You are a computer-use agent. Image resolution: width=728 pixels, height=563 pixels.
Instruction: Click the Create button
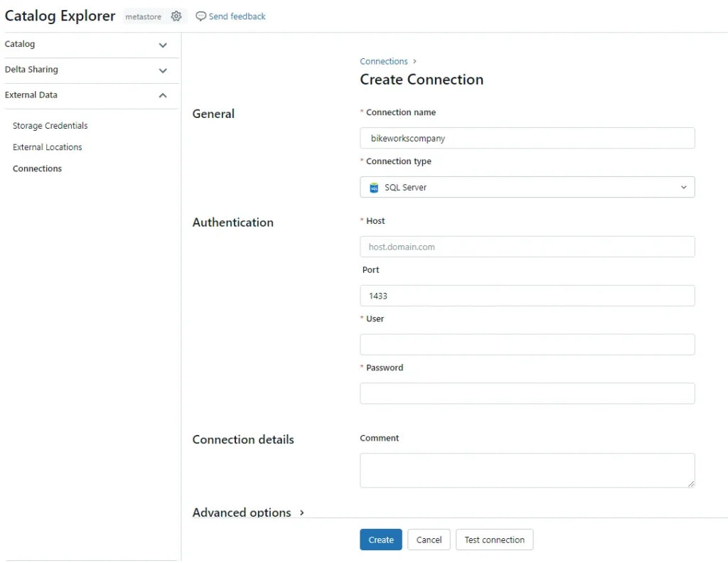(381, 540)
